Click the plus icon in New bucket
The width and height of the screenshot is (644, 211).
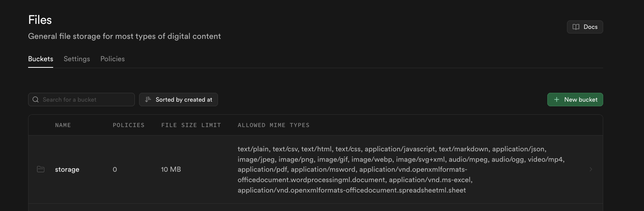click(557, 99)
